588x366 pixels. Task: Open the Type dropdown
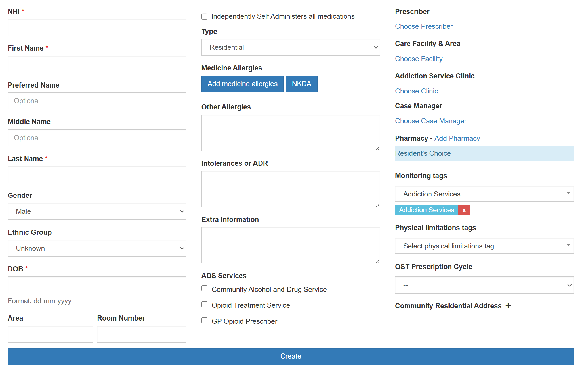tap(290, 47)
